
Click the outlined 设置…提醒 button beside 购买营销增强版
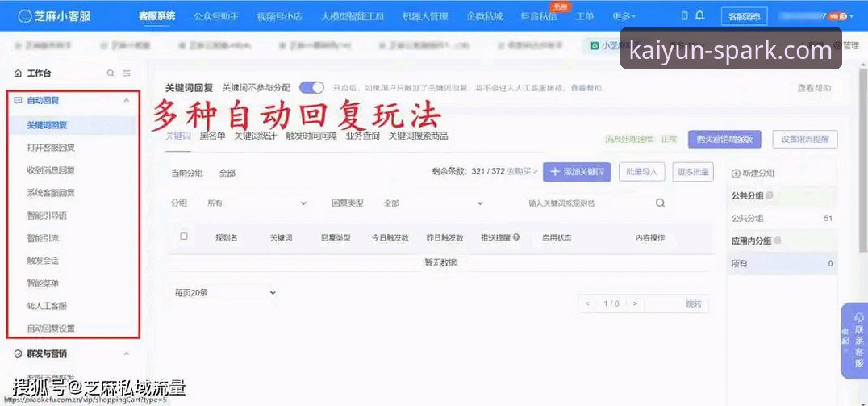pyautogui.click(x=805, y=140)
